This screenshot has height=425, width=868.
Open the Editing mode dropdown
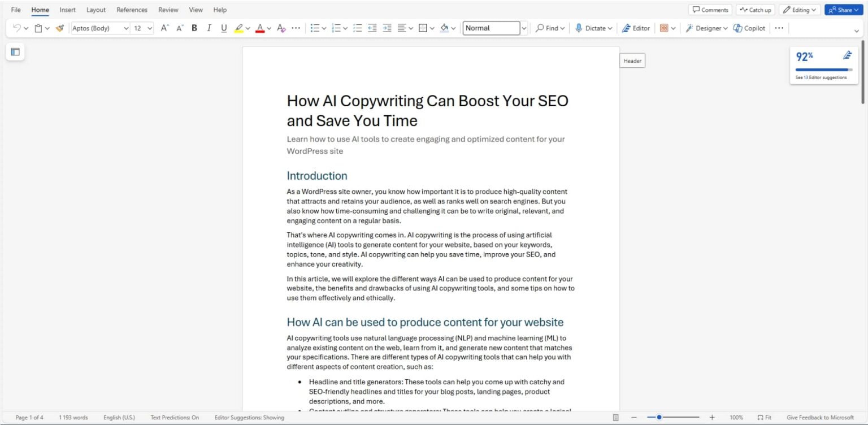[800, 10]
